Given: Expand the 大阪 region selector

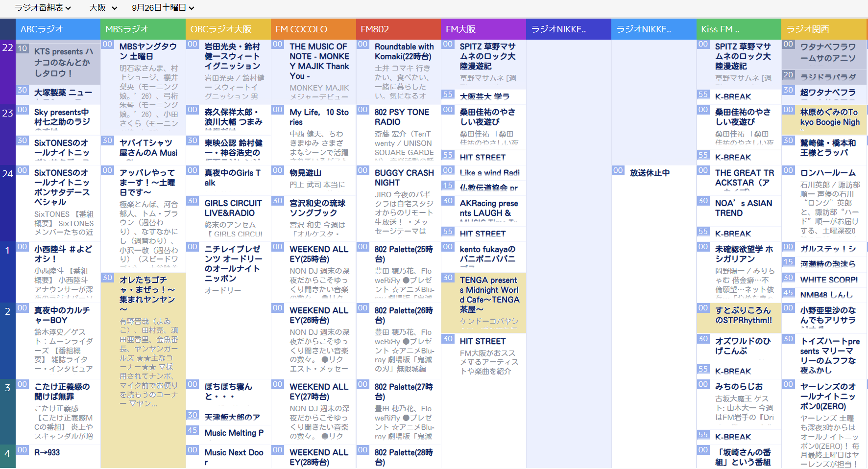Looking at the screenshot, I should click(x=103, y=8).
